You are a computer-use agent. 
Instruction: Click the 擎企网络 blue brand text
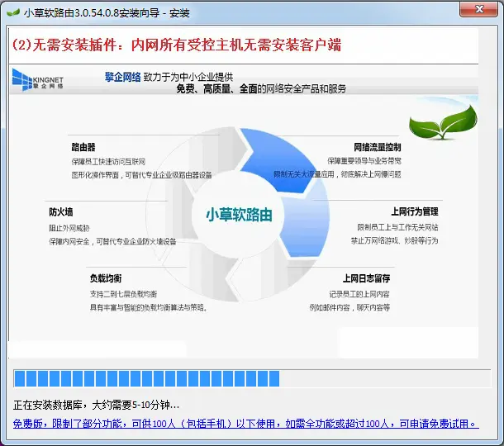122,77
